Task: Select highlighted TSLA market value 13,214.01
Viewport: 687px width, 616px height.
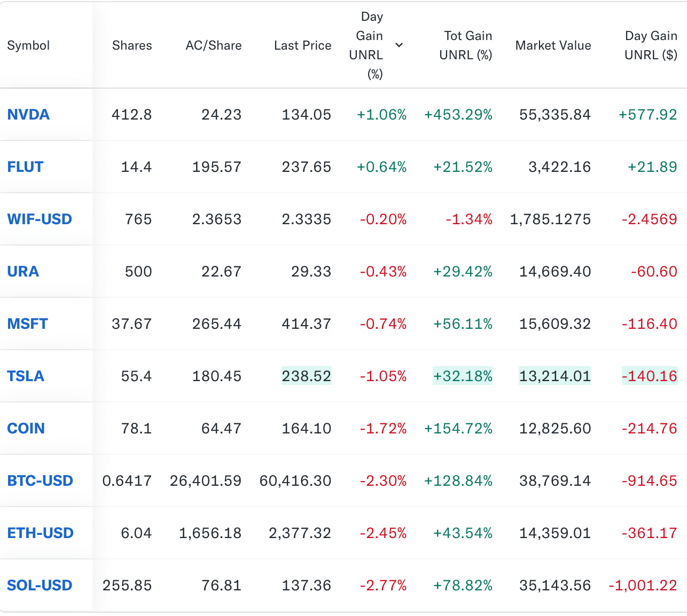Action: (555, 376)
